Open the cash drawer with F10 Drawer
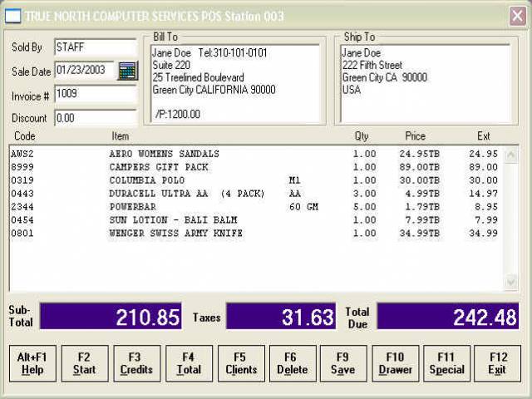The width and height of the screenshot is (532, 399). point(396,363)
